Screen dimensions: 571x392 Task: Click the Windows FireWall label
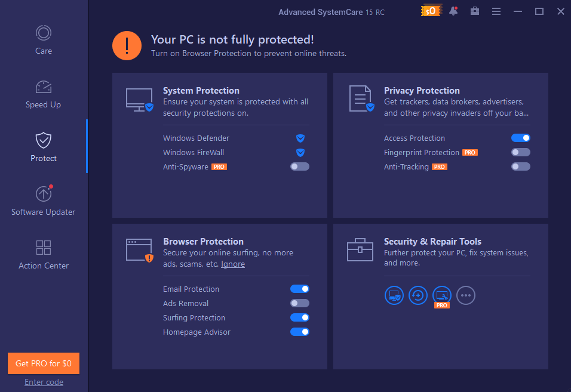point(194,152)
